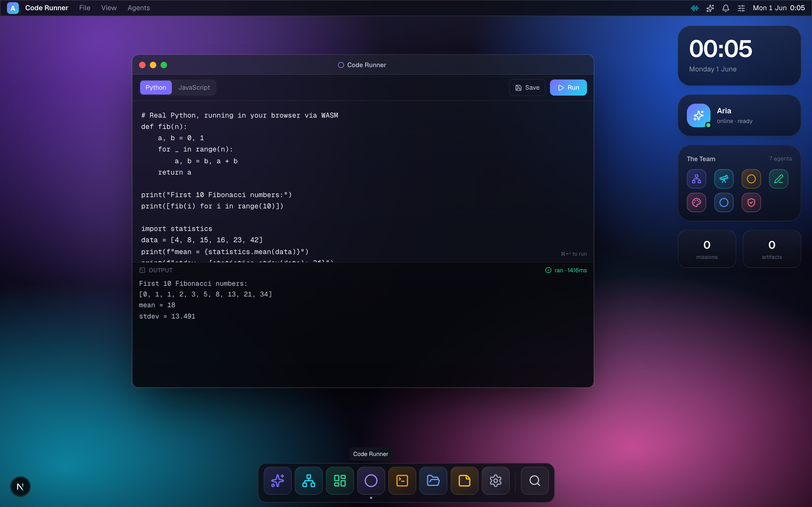812x507 pixels.
Task: Click the 'a, b = 0, 1' code line
Action: pyautogui.click(x=181, y=138)
